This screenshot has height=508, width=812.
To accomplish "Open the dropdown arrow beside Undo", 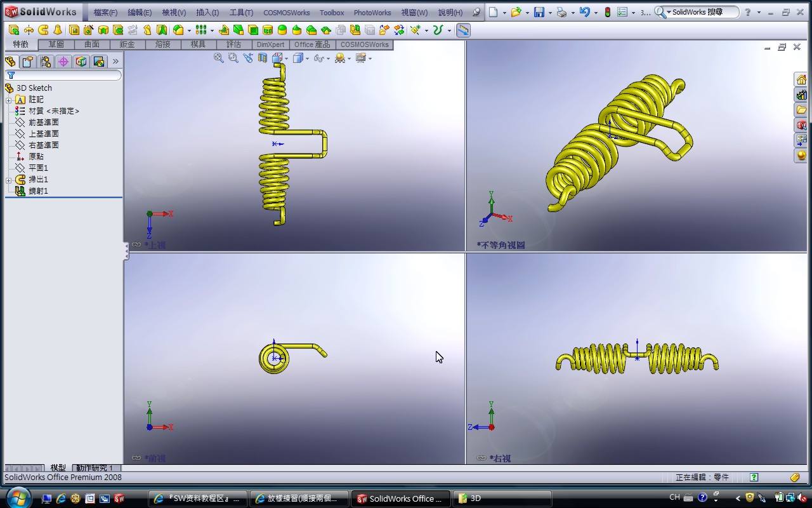I will [x=596, y=13].
